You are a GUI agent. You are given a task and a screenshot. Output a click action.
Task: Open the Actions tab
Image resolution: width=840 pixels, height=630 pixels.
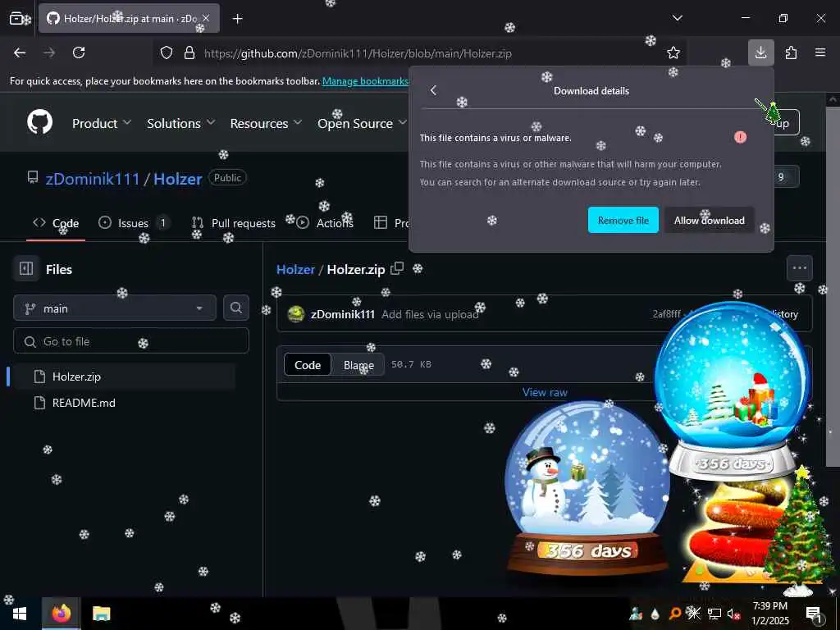coord(325,223)
